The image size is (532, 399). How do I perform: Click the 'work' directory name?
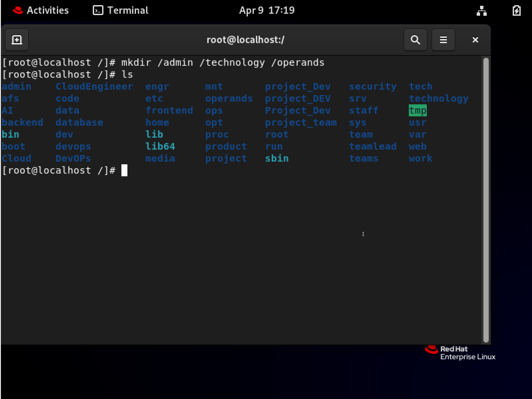click(421, 159)
